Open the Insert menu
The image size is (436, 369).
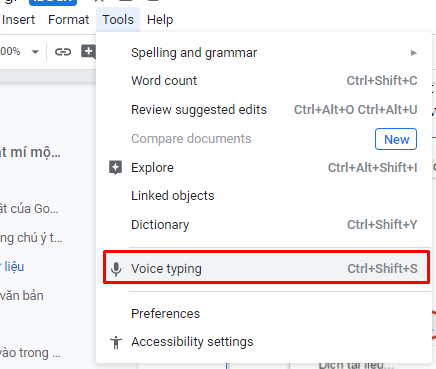pos(18,20)
